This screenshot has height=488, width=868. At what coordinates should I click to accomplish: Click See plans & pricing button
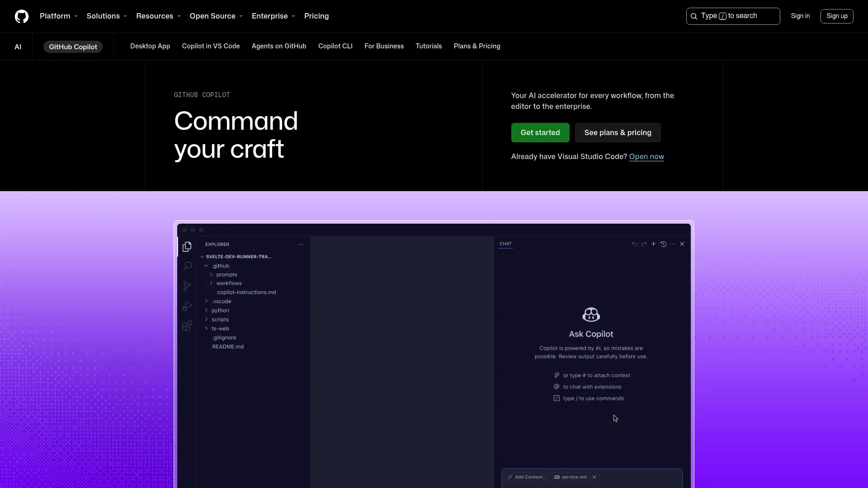tap(618, 132)
